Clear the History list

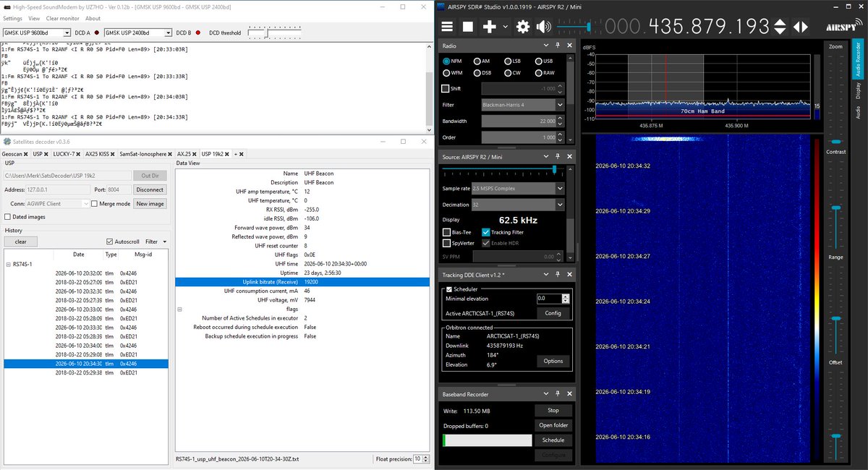tap(20, 242)
